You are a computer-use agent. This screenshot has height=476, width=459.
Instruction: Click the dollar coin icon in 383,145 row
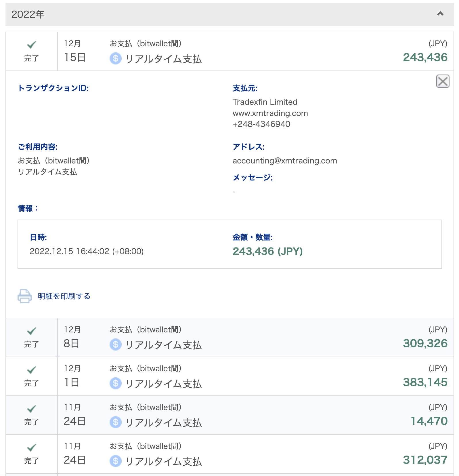pyautogui.click(x=115, y=383)
